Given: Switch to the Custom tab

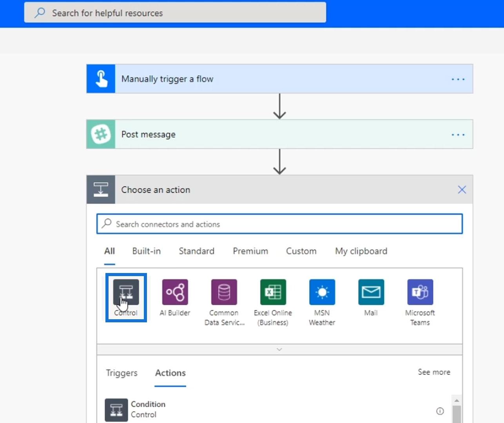Looking at the screenshot, I should click(x=301, y=251).
